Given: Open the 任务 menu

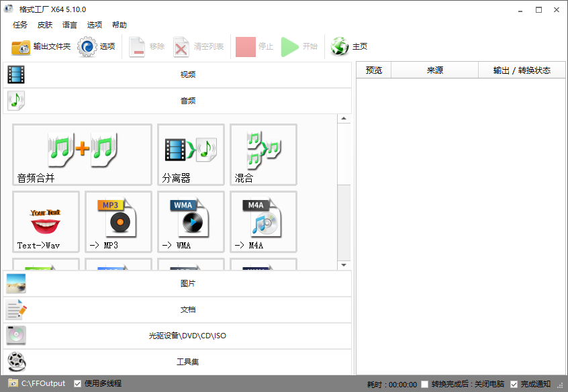Looking at the screenshot, I should point(20,25).
